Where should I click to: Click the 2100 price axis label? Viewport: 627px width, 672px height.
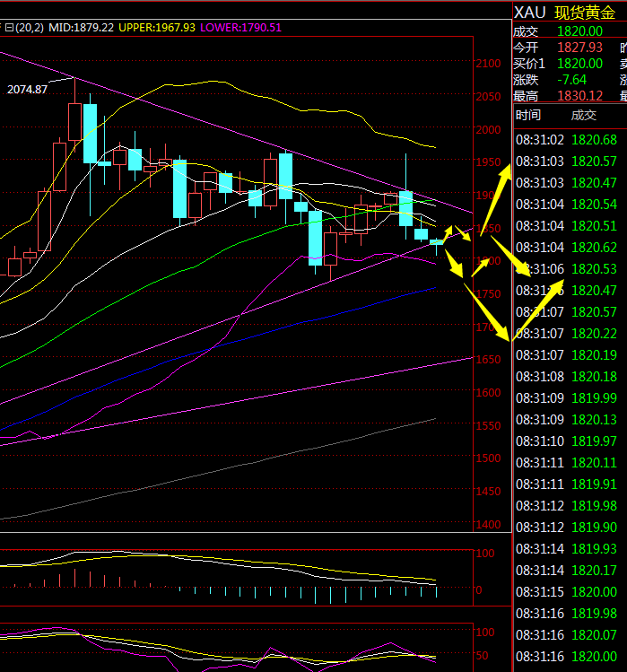(489, 63)
